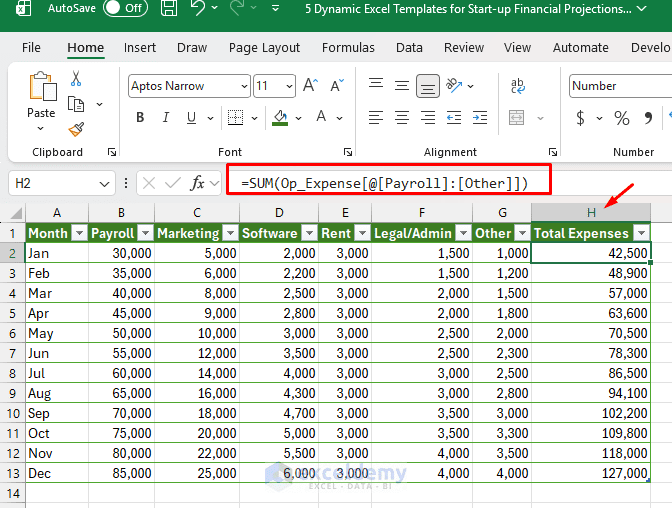The height and width of the screenshot is (508, 672).
Task: Cut selection with scissors icon
Action: tap(76, 79)
